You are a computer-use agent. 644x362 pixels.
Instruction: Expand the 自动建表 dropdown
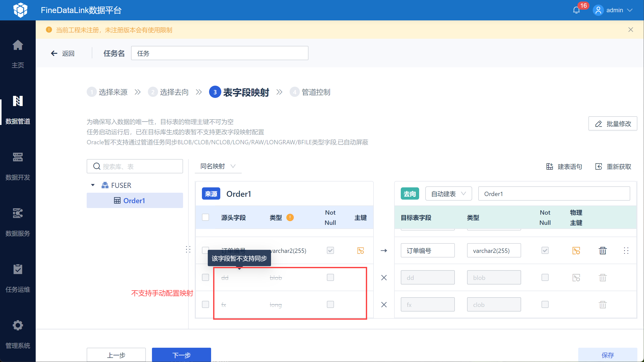pyautogui.click(x=448, y=194)
